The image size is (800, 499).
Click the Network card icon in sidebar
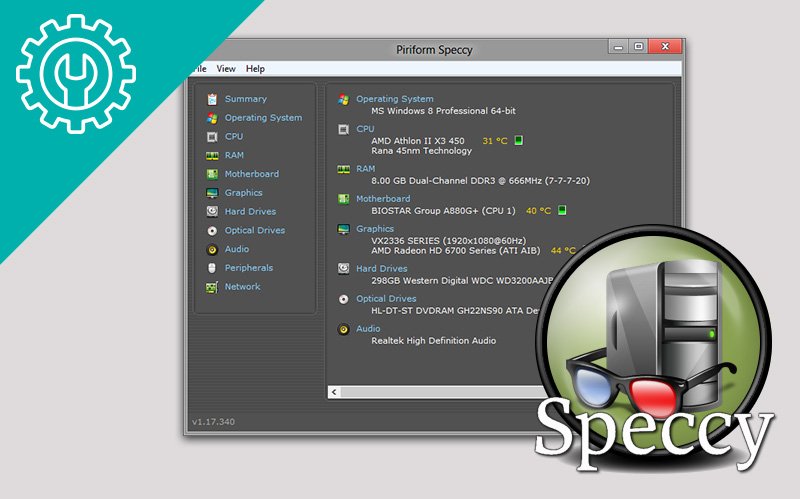click(x=212, y=287)
